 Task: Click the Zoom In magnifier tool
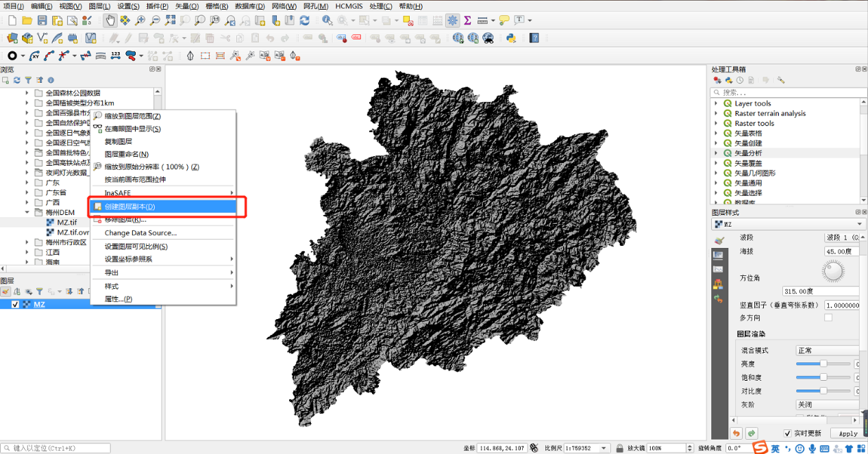pyautogui.click(x=140, y=21)
